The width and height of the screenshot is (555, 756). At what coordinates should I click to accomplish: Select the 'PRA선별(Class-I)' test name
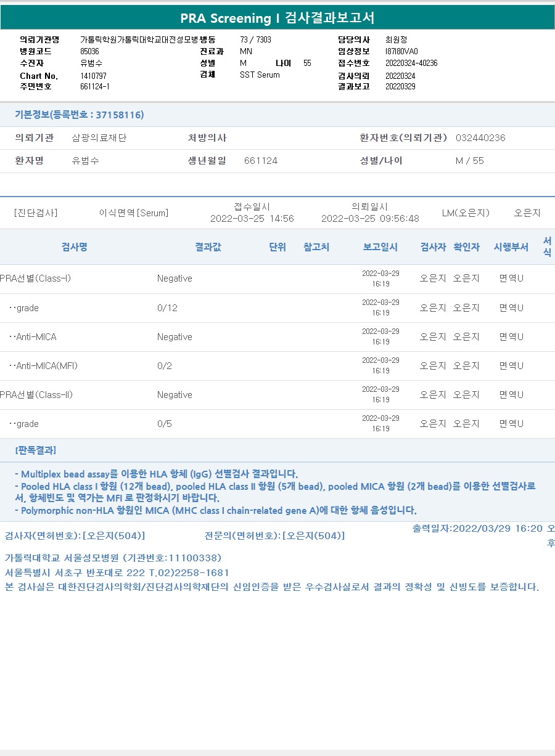point(36,278)
